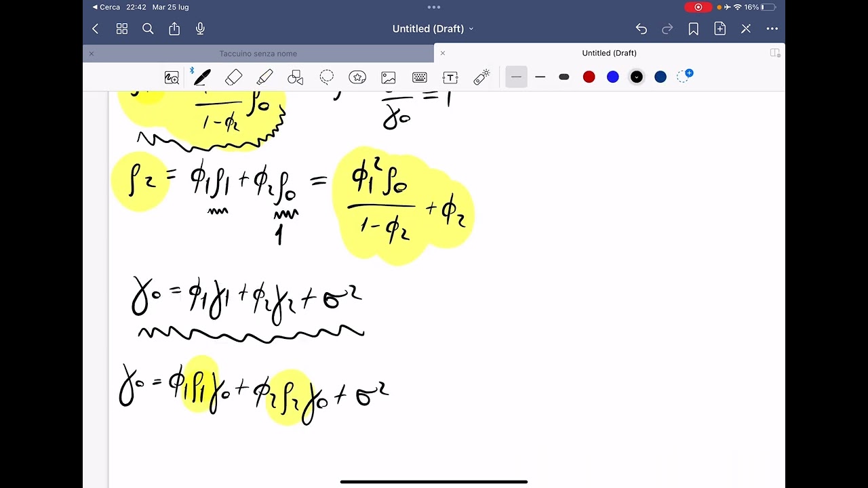Tap the battery 16% indicator
This screenshot has width=868, height=488.
(759, 7)
